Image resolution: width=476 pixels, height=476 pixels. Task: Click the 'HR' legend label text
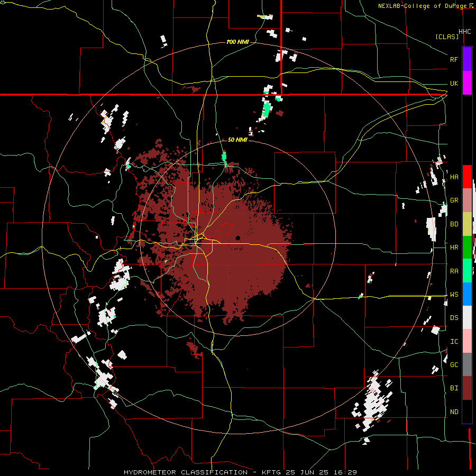tap(454, 248)
